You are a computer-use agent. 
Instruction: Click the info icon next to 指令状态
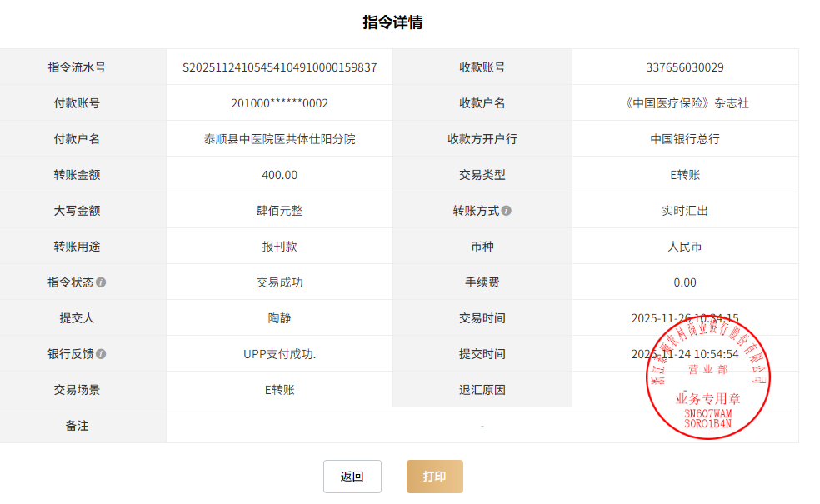(101, 282)
